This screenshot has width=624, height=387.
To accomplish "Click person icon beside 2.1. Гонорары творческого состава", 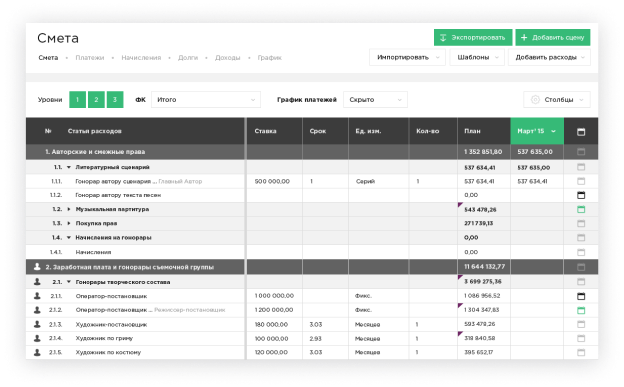I will click(x=37, y=281).
